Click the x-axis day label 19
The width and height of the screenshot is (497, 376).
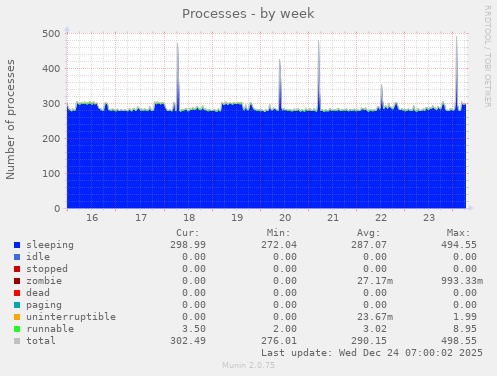[237, 218]
